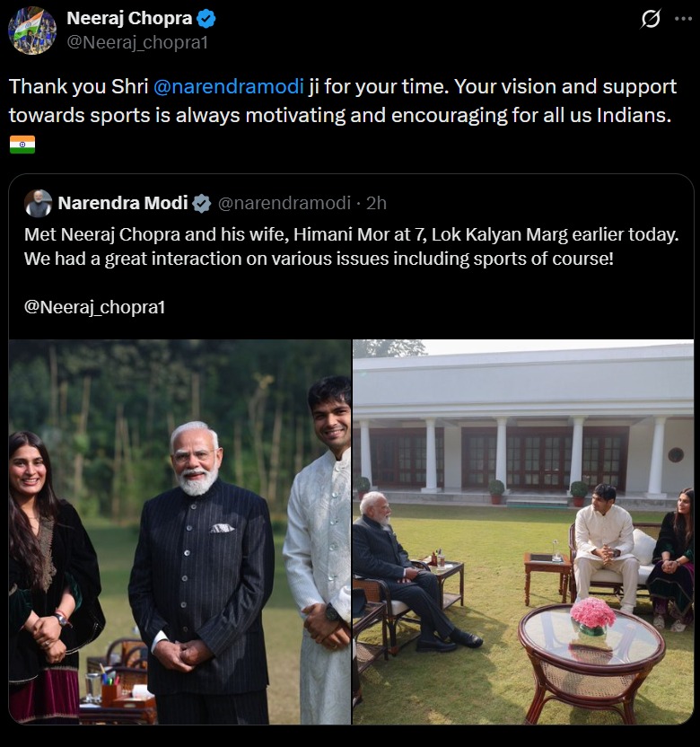Screen dimensions: 700x747
Task: Open the right photo of the lawn meeting
Action: [522, 532]
